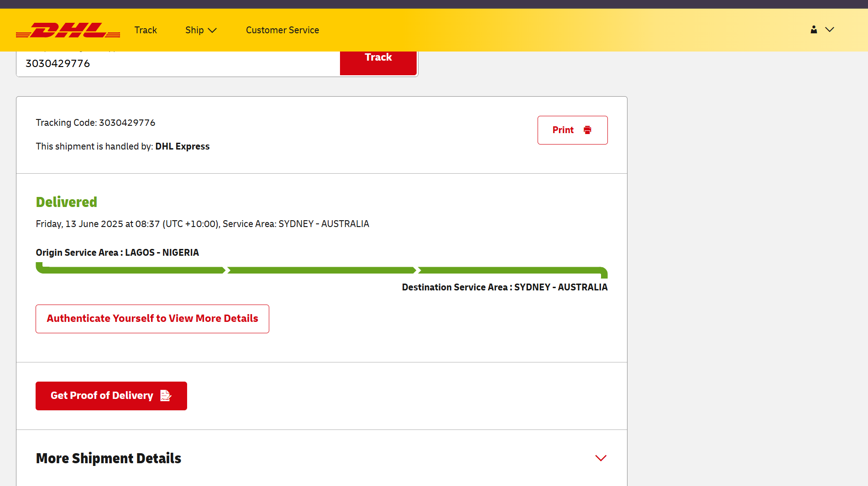Click Authenticate Yourself to View More Details
Image resolution: width=868 pixels, height=486 pixels.
click(x=152, y=319)
